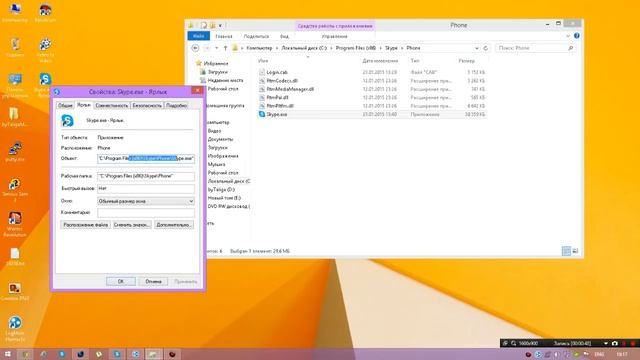Click the Расположение файла button
640x360 pixels.
pyautogui.click(x=85, y=225)
